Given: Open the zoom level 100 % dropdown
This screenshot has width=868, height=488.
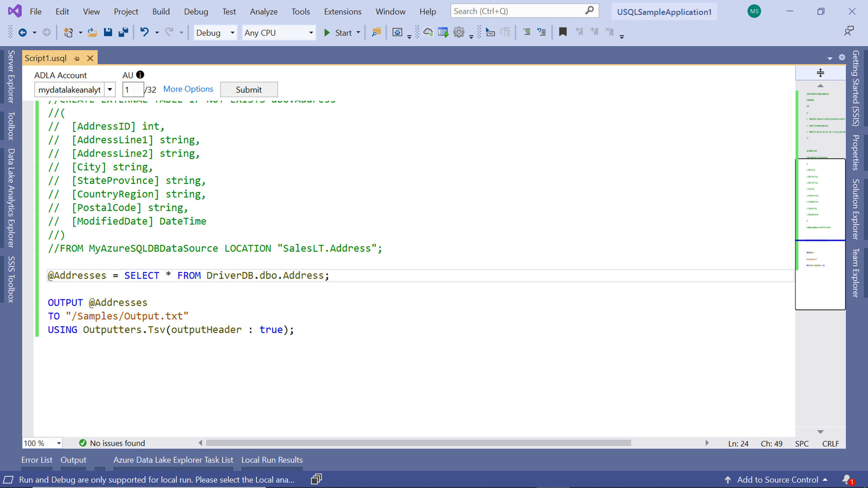Looking at the screenshot, I should (x=59, y=443).
